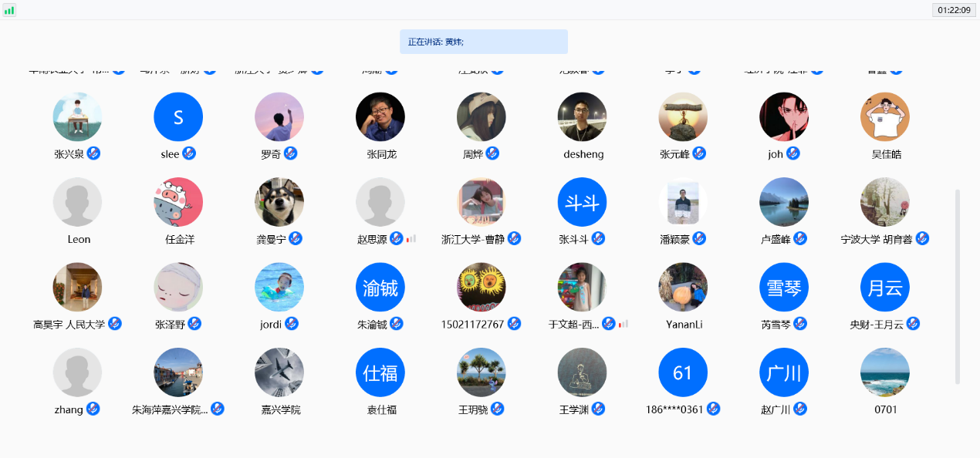Click the participant list vertical scrollbar
The image size is (980, 458).
pyautogui.click(x=958, y=286)
